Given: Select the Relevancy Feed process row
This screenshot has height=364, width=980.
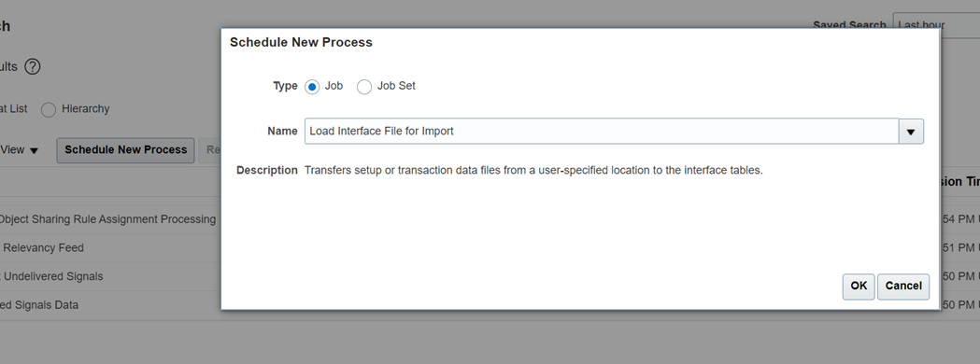Looking at the screenshot, I should (42, 248).
